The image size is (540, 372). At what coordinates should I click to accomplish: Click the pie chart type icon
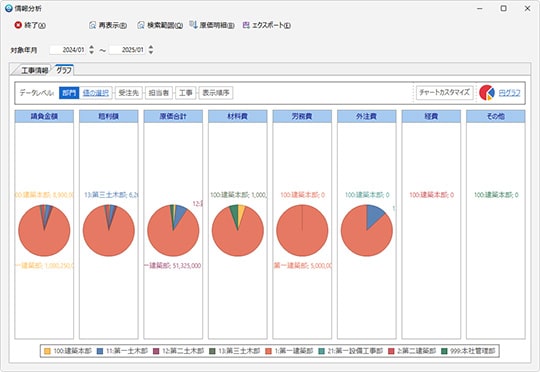(487, 93)
